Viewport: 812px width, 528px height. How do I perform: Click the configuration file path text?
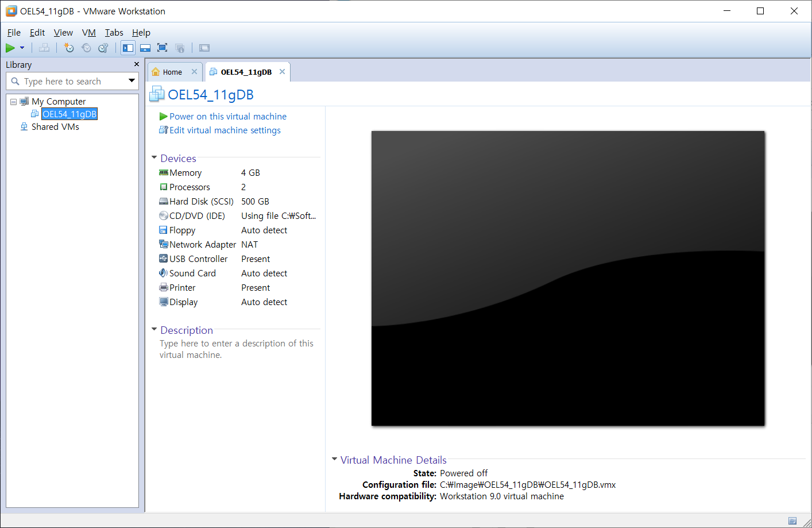coord(528,485)
